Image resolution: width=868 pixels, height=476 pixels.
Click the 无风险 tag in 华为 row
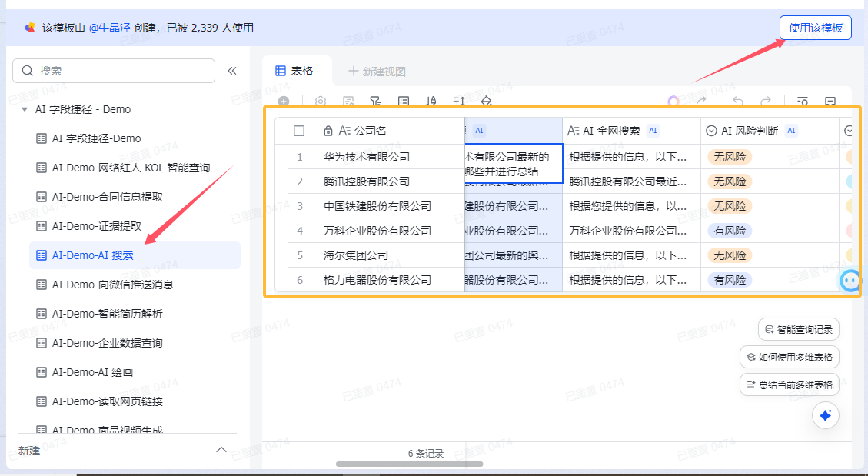coord(730,157)
